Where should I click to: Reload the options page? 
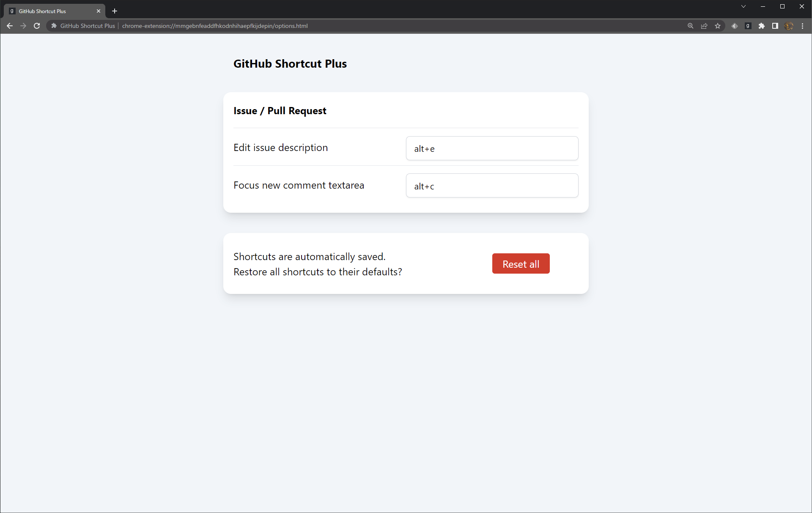point(37,26)
